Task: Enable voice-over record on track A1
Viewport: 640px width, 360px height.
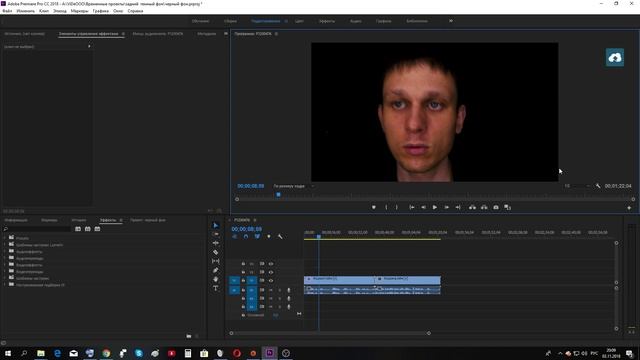Action: 289,290
